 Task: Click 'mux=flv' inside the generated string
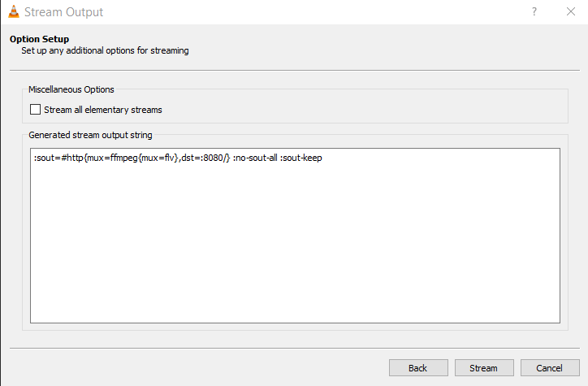pos(158,158)
